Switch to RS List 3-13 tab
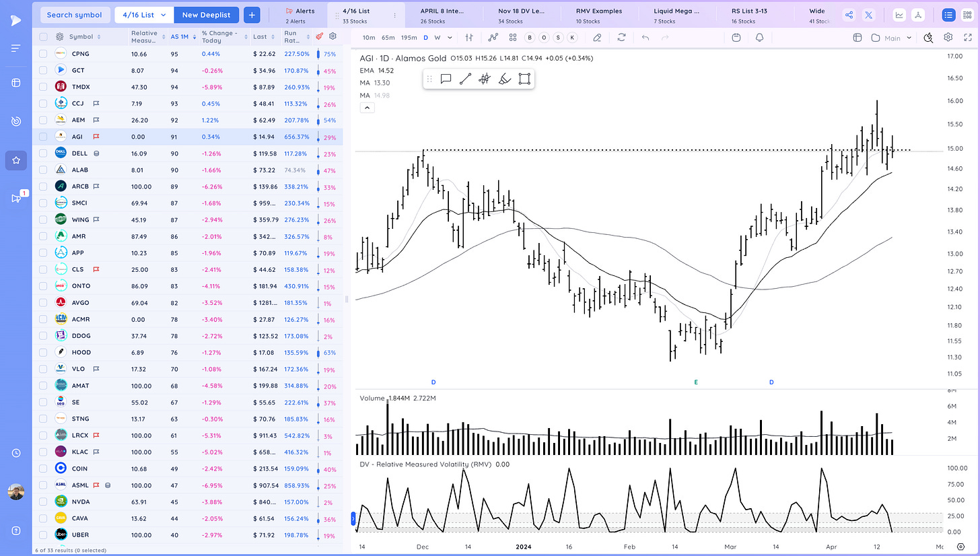 (x=754, y=15)
